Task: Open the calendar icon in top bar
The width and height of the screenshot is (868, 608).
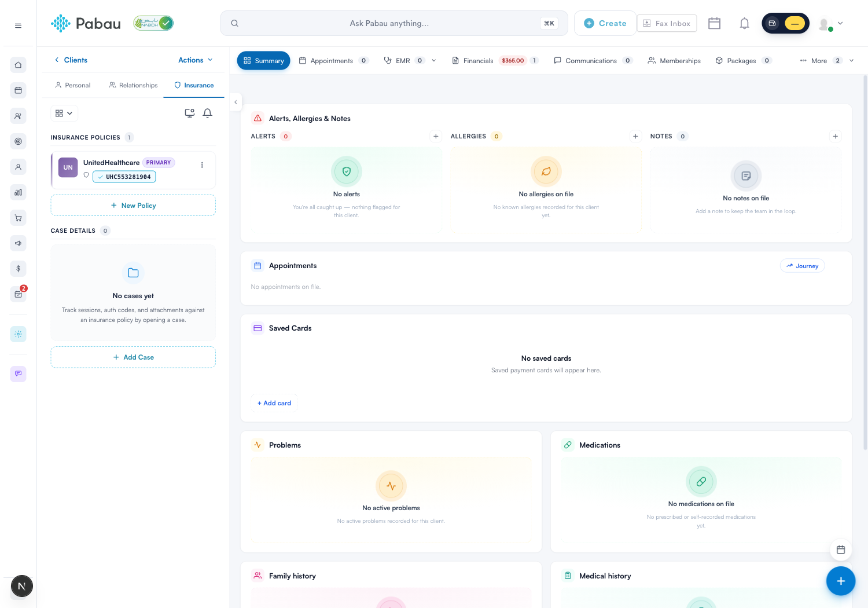Action: 714,23
